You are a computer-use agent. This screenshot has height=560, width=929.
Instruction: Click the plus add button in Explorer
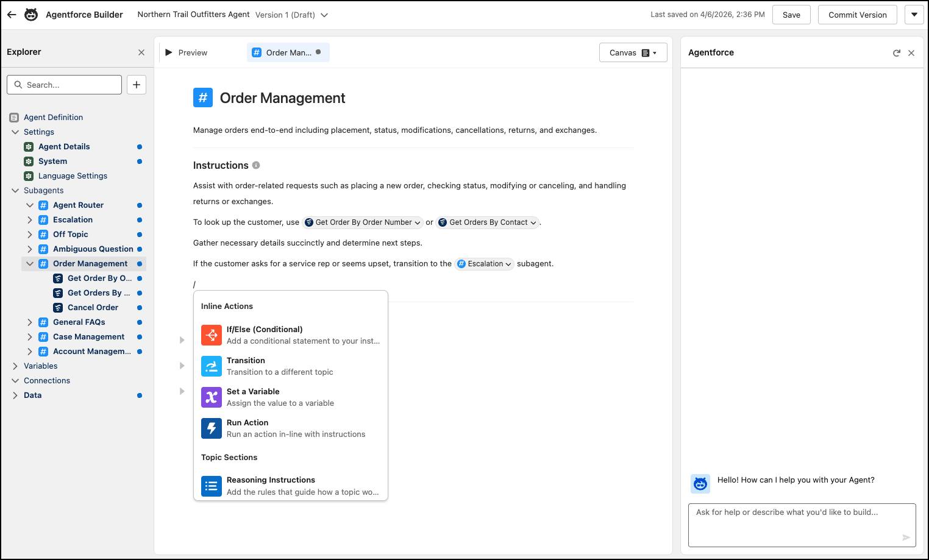[137, 85]
